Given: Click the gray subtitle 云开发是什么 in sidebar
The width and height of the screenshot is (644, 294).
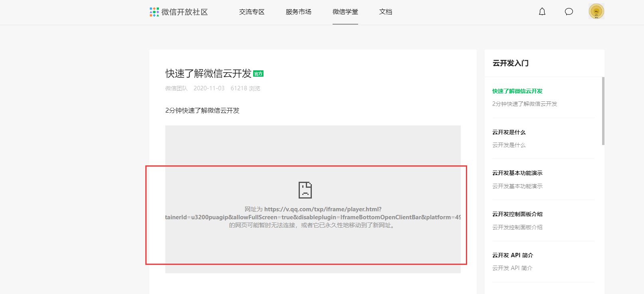Looking at the screenshot, I should pyautogui.click(x=509, y=145).
